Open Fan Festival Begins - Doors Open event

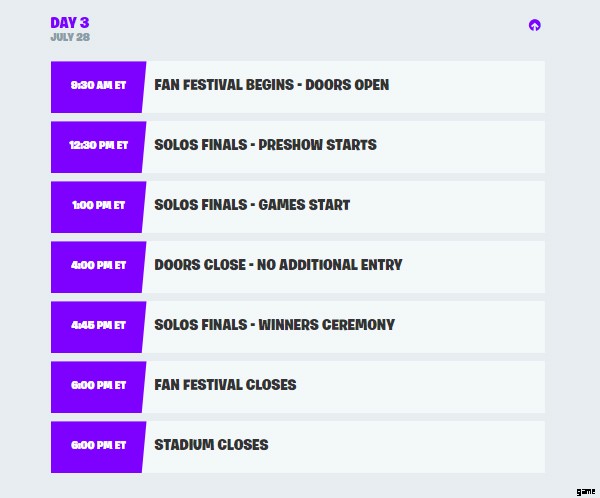[271, 85]
